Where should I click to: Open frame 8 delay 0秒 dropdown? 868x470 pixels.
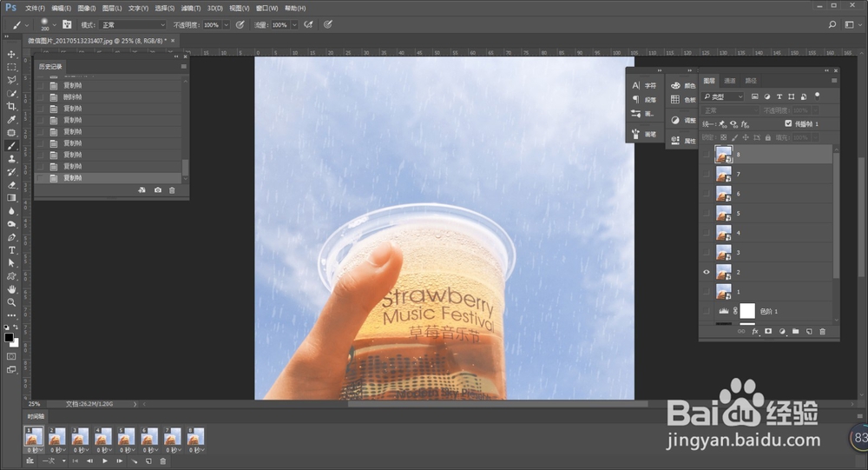195,450
